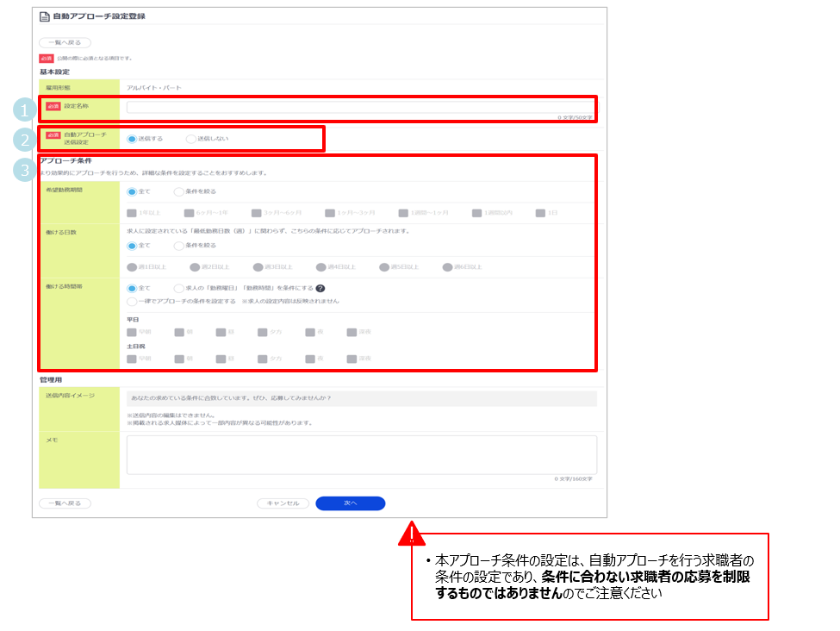Click into the メモ text area

point(361,454)
